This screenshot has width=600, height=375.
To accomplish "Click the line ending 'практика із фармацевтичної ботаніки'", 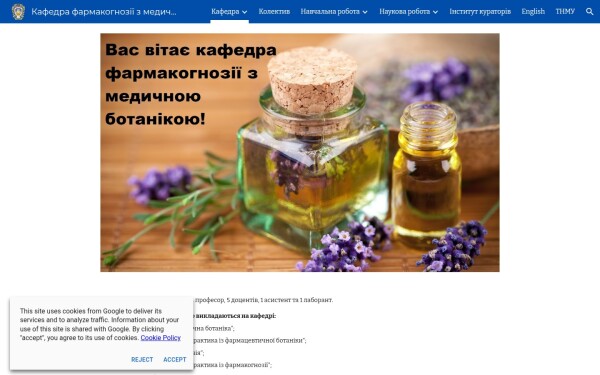I will pos(250,340).
